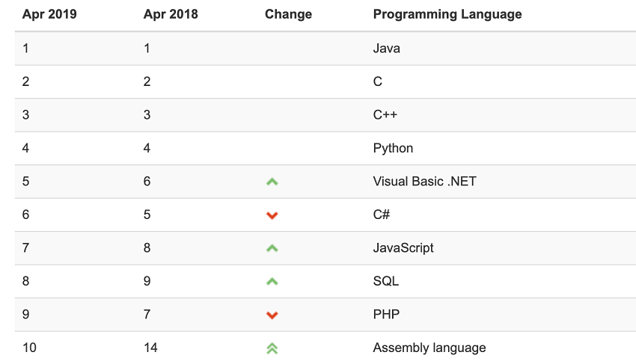Select the Apr 2019 column header
Screen dimensions: 636x364
(x=49, y=14)
